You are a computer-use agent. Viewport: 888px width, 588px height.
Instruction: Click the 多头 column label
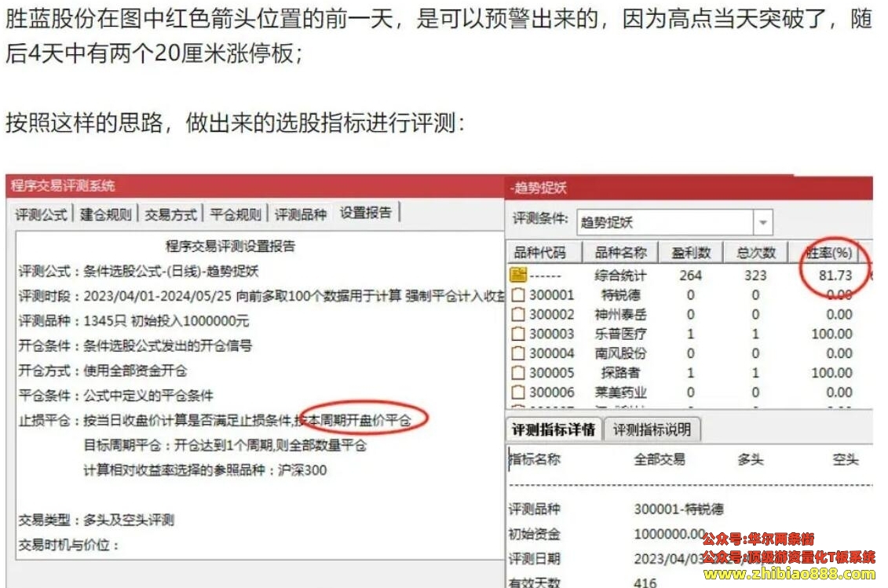pyautogui.click(x=751, y=459)
